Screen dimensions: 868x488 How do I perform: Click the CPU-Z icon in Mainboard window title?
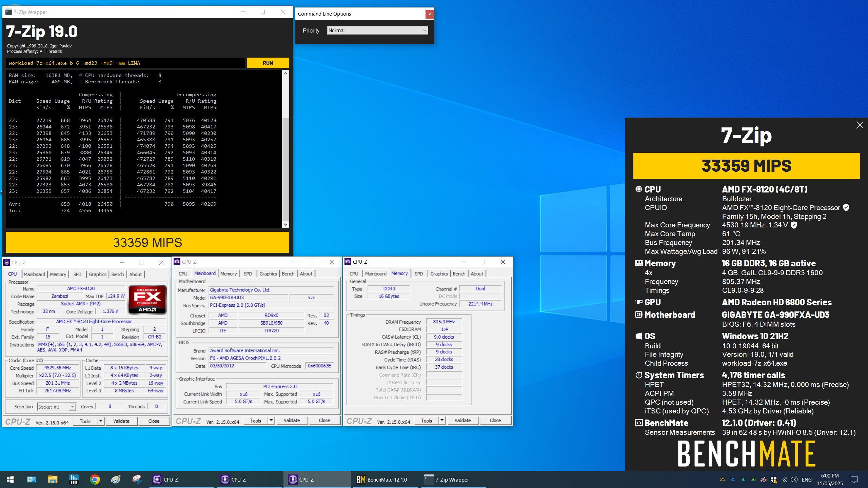click(x=177, y=262)
